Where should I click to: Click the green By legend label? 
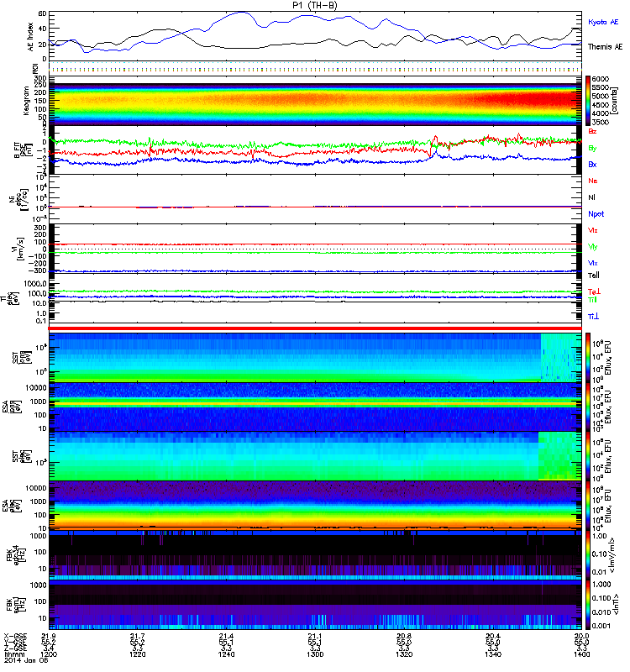coord(592,149)
